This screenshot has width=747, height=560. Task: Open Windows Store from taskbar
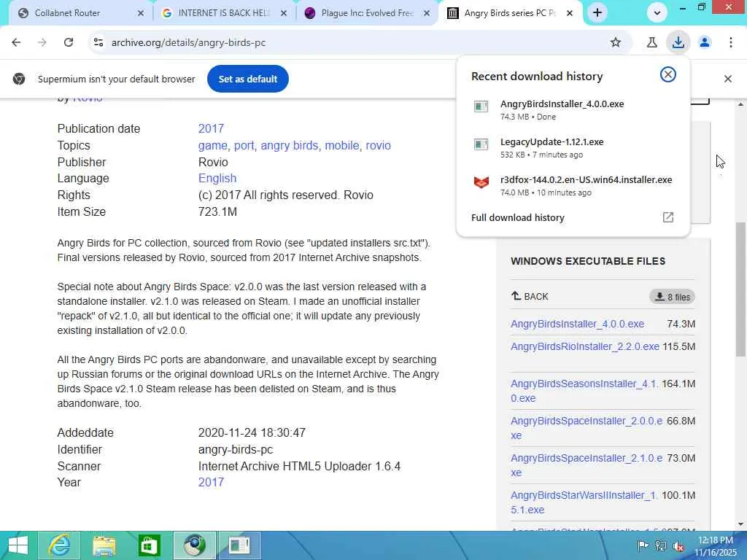point(149,545)
